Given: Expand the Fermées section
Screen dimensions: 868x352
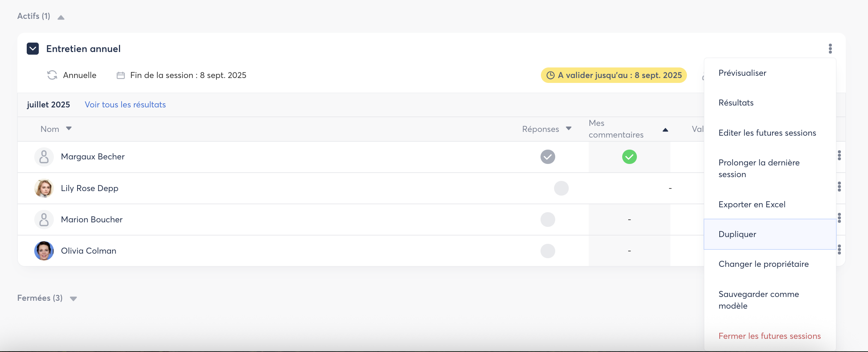Looking at the screenshot, I should click(x=73, y=299).
